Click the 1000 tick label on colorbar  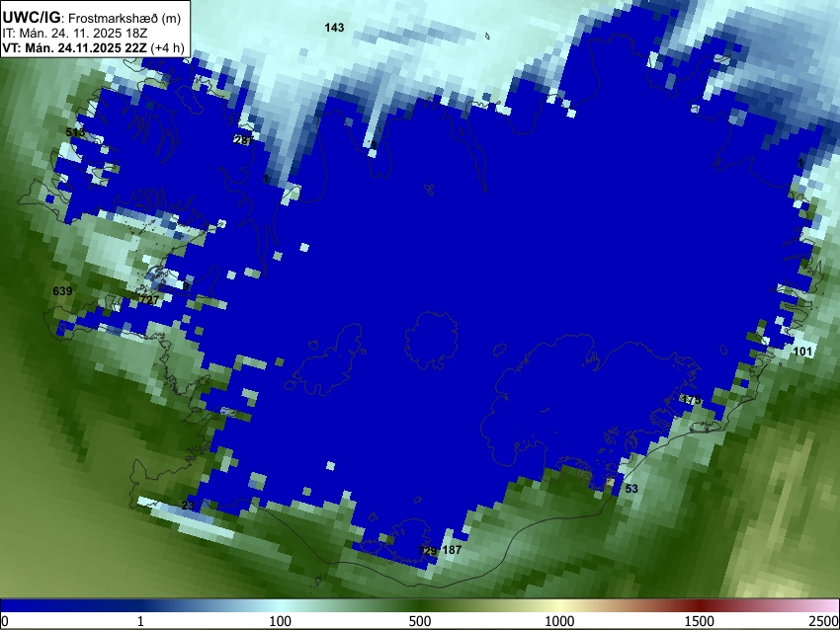559,621
